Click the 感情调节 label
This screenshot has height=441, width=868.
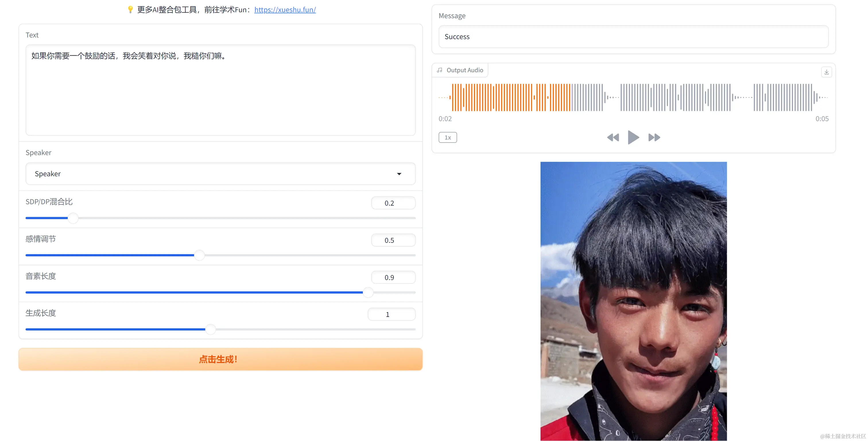point(41,239)
